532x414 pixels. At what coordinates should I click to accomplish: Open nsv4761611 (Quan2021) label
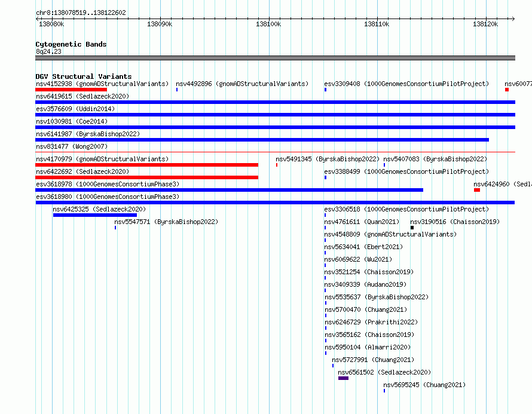[362, 222]
